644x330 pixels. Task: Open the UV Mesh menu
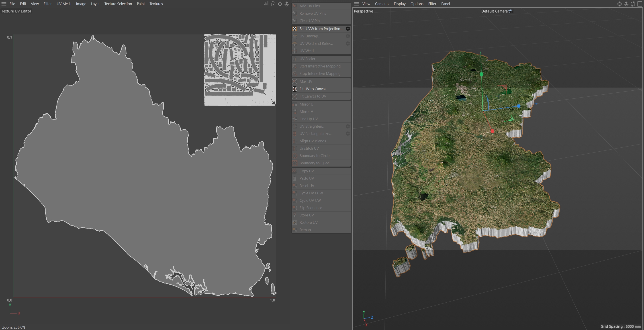pos(64,4)
